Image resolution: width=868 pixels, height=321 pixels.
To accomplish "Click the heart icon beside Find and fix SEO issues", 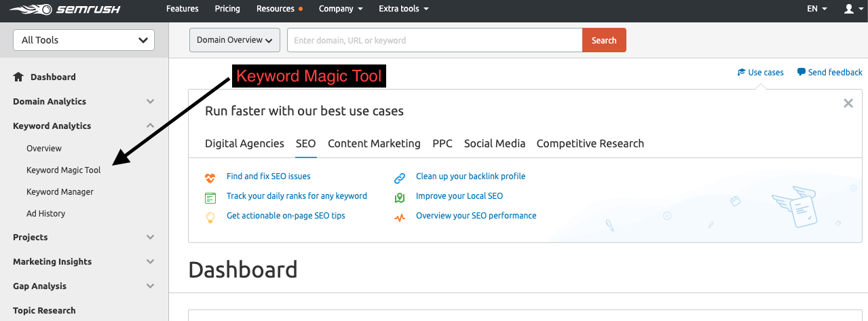I will click(210, 178).
